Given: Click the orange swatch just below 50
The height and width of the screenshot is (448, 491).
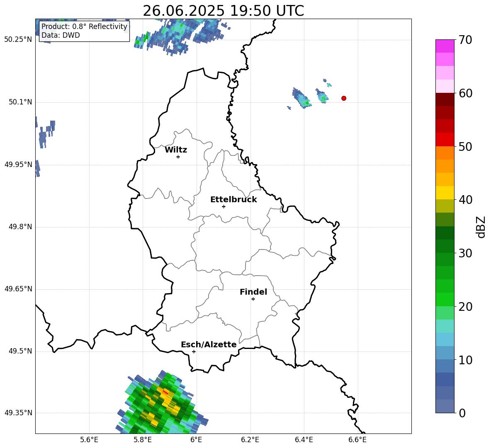Looking at the screenshot, I should pyautogui.click(x=445, y=153).
